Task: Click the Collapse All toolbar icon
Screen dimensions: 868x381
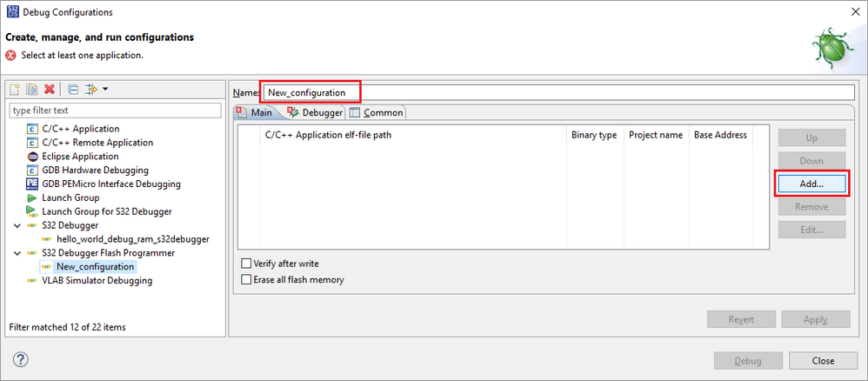Action: pyautogui.click(x=73, y=90)
